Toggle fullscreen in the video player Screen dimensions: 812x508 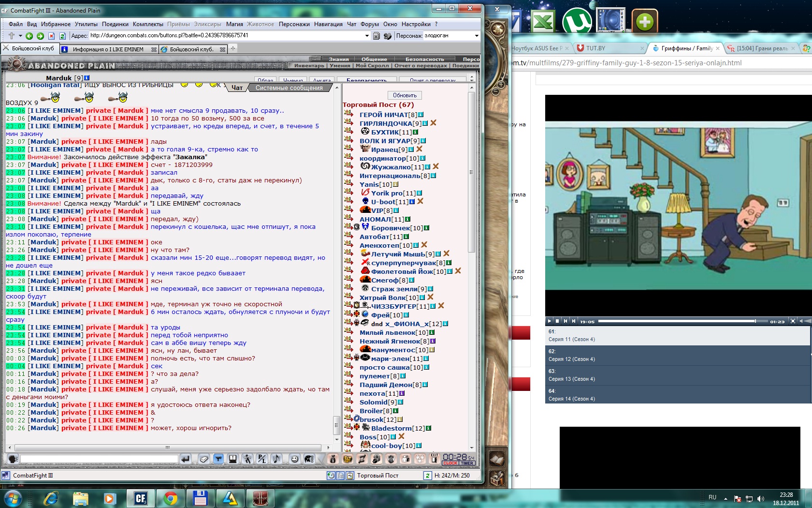point(793,321)
